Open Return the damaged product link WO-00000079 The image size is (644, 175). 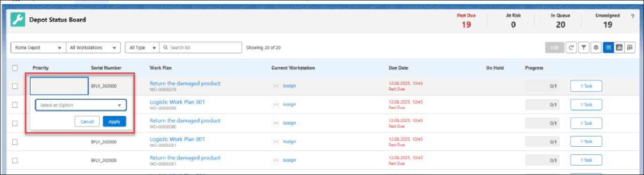pyautogui.click(x=185, y=83)
